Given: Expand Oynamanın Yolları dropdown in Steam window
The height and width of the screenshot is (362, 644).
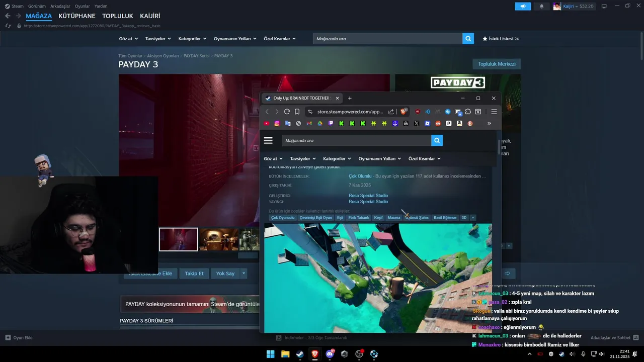Looking at the screenshot, I should [235, 39].
